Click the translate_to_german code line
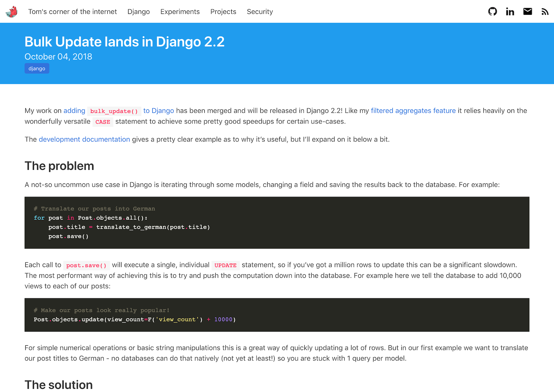Viewport: 554px width, 392px height. [129, 227]
